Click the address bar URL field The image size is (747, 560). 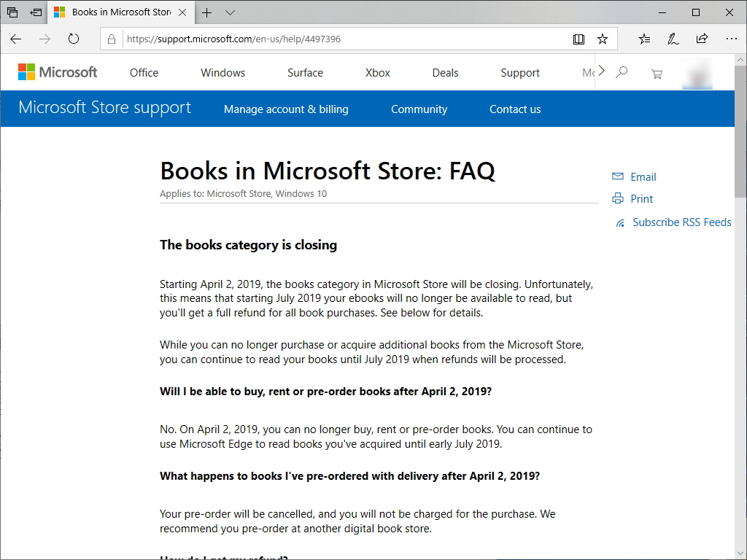point(343,39)
